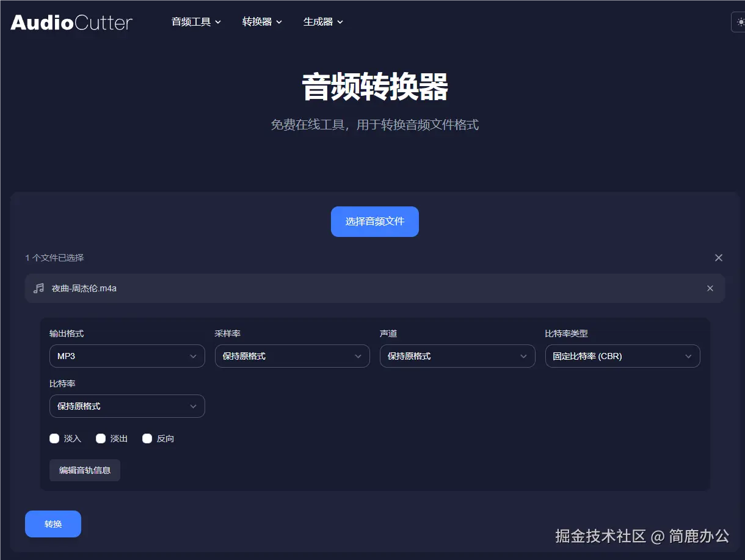
Task: Click the 输出格式 label
Action: pyautogui.click(x=67, y=333)
